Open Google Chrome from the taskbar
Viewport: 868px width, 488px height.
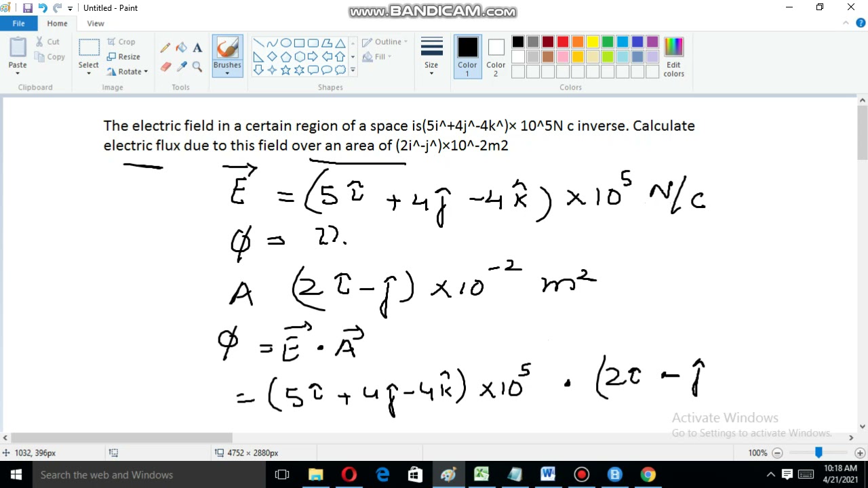(648, 475)
